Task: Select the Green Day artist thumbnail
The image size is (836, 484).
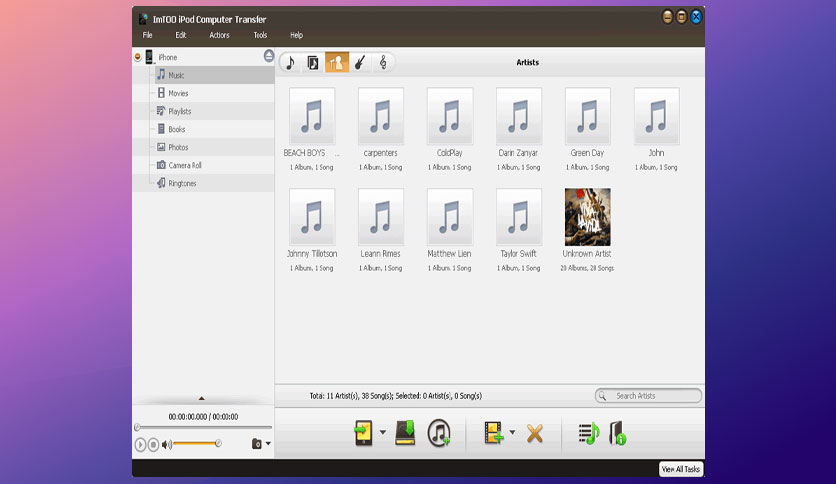Action: (588, 116)
